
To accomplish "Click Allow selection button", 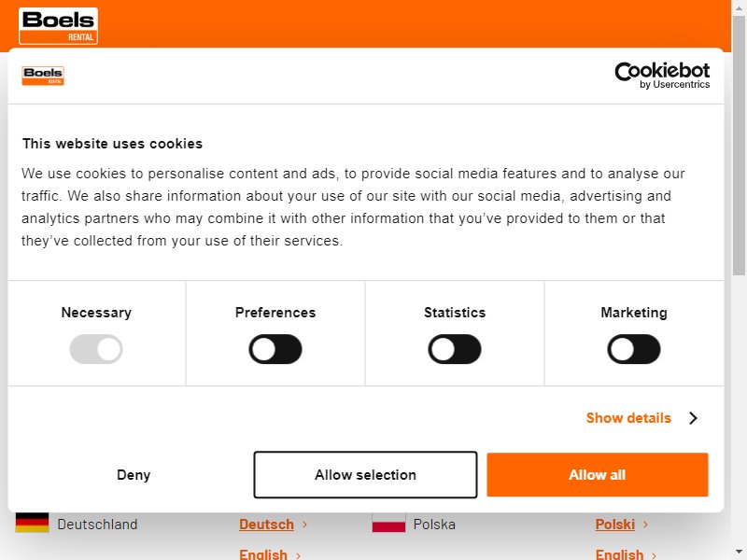I will point(365,475).
